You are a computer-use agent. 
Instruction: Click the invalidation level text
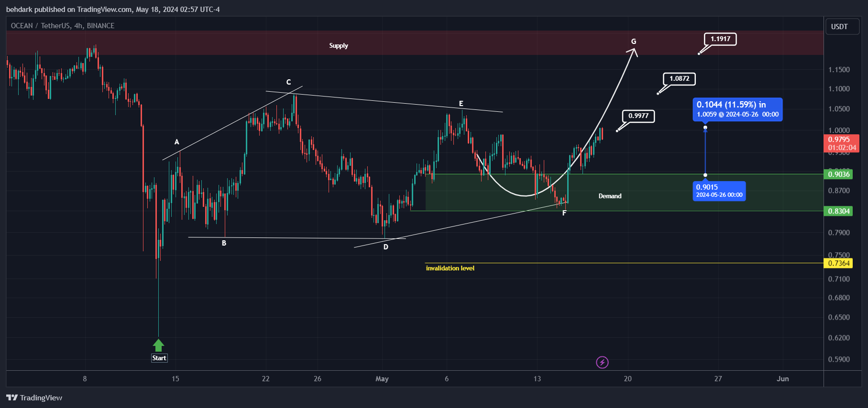pyautogui.click(x=450, y=268)
